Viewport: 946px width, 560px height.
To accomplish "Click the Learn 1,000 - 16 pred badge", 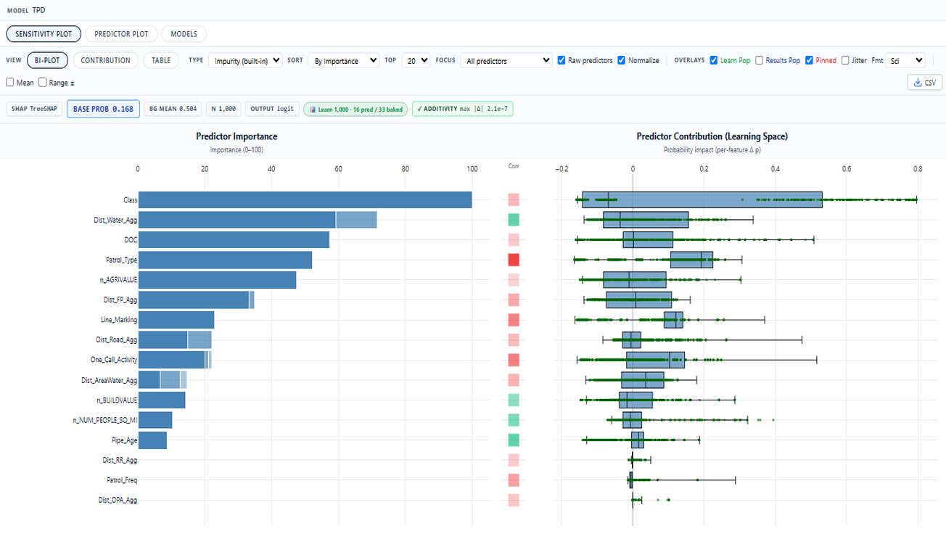I will click(x=355, y=109).
